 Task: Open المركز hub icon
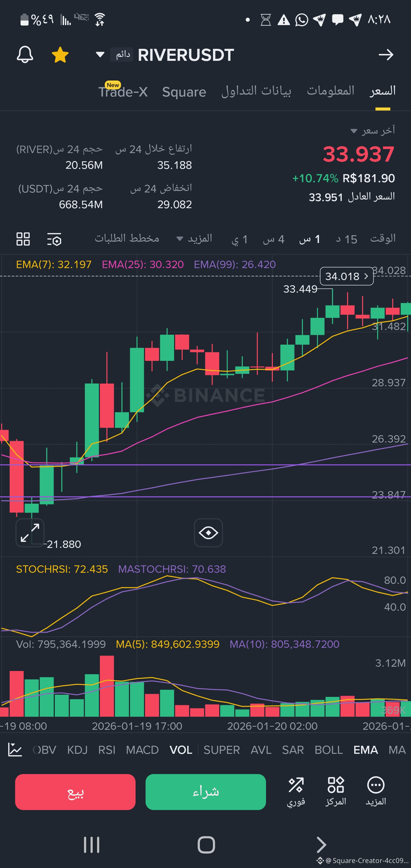[336, 791]
